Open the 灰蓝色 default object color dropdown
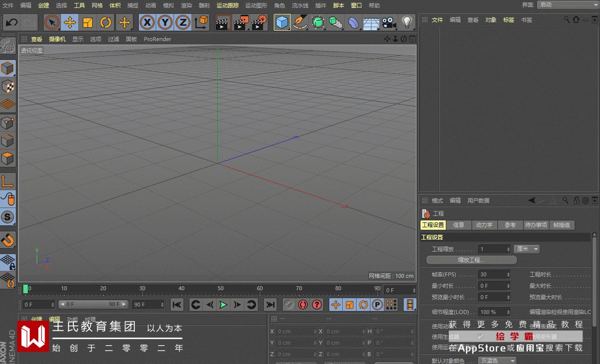The width and height of the screenshot is (600, 364). click(x=497, y=361)
